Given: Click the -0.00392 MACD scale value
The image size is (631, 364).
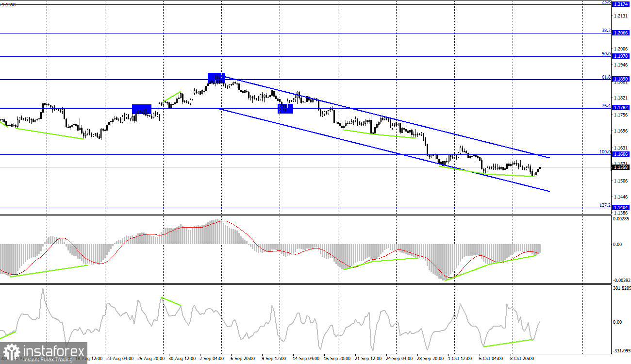Looking at the screenshot, I should tap(622, 281).
